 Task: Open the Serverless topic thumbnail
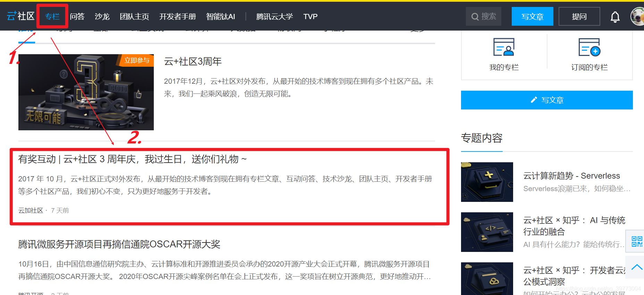(x=487, y=182)
